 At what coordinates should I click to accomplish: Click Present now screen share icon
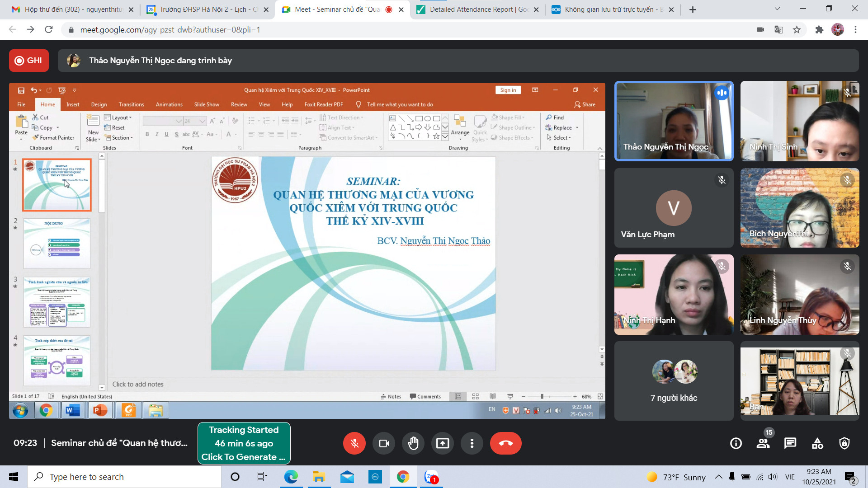[443, 443]
